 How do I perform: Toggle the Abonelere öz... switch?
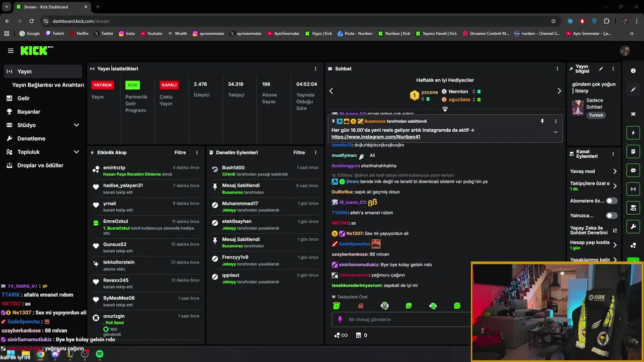(611, 201)
